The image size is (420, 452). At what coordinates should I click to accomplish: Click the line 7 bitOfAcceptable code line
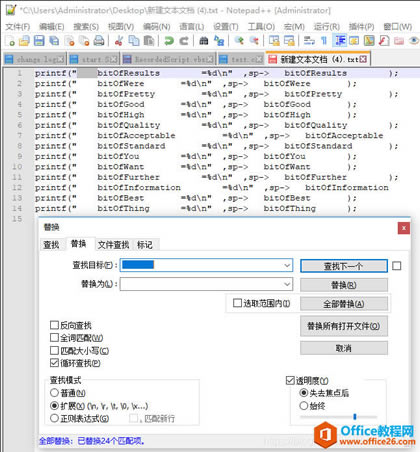tap(209, 136)
